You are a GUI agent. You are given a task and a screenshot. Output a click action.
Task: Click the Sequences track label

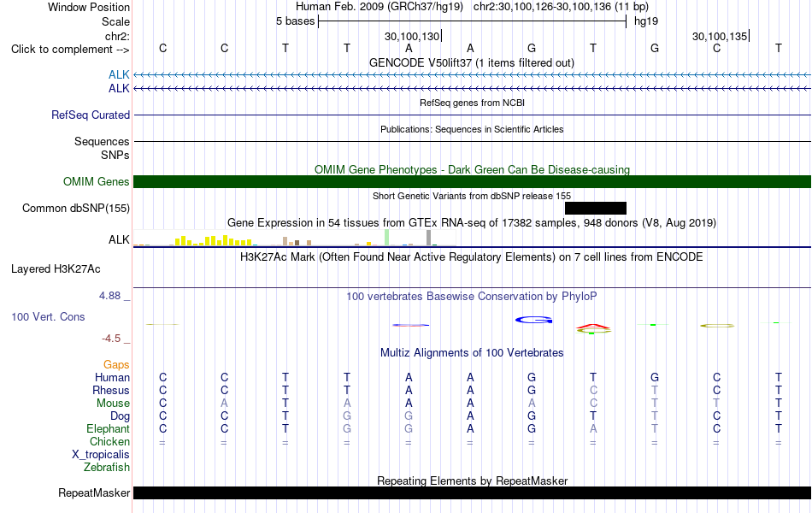pyautogui.click(x=102, y=141)
